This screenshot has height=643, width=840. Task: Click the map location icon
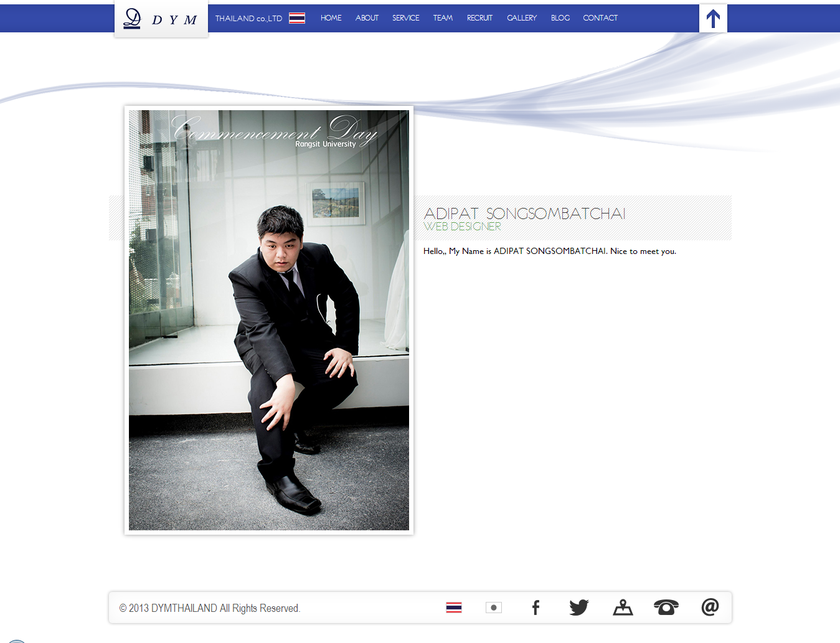pyautogui.click(x=623, y=608)
